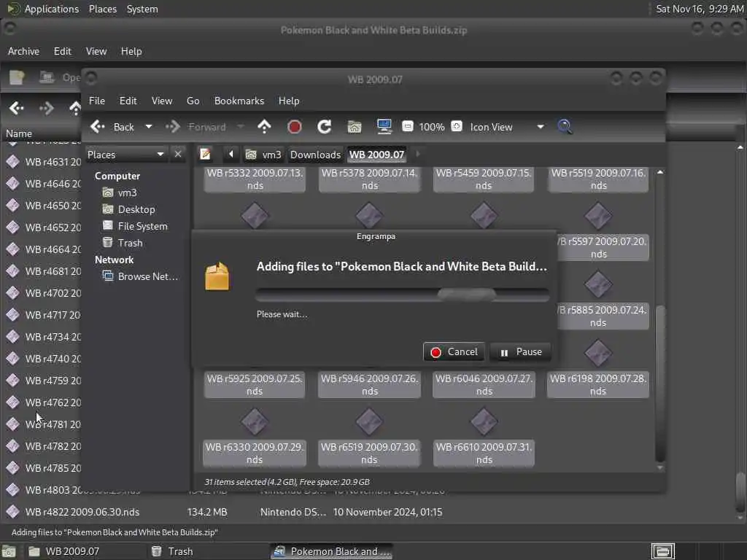This screenshot has width=747, height=560.
Task: Open Edit menu in Engrampa window
Action: [63, 51]
